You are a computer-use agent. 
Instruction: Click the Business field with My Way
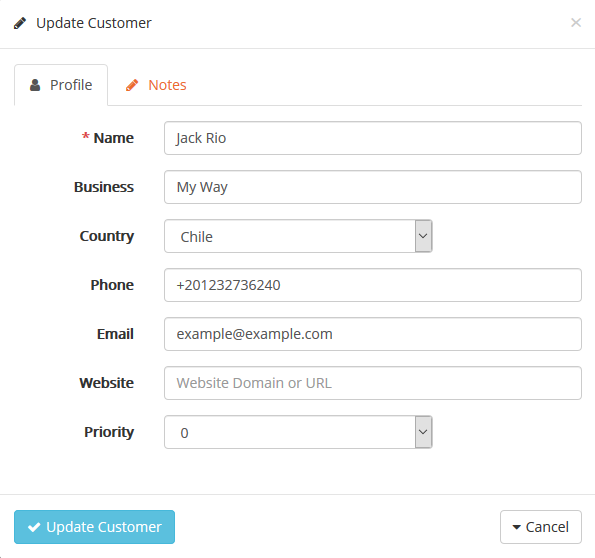tap(373, 187)
